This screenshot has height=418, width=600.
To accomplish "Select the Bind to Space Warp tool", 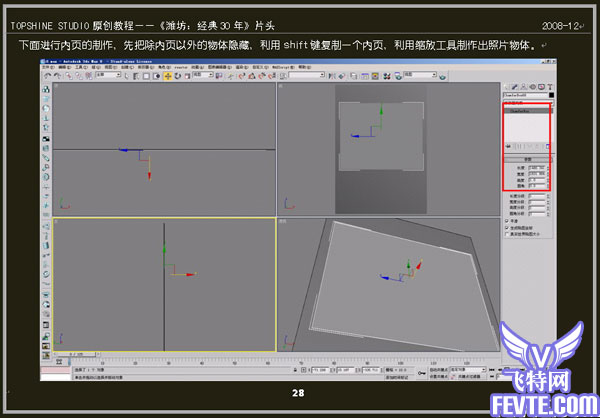I will point(88,76).
